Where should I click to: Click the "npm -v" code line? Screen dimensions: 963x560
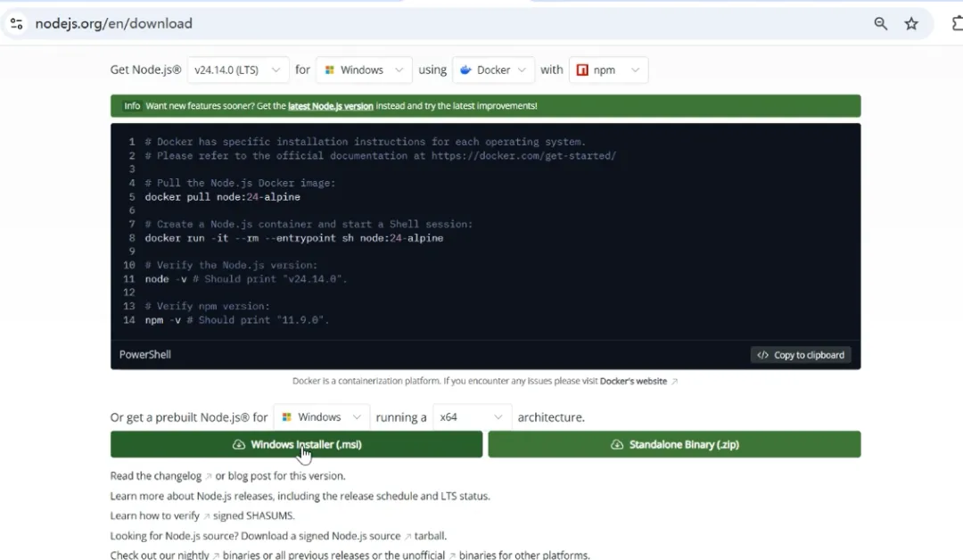(236, 320)
